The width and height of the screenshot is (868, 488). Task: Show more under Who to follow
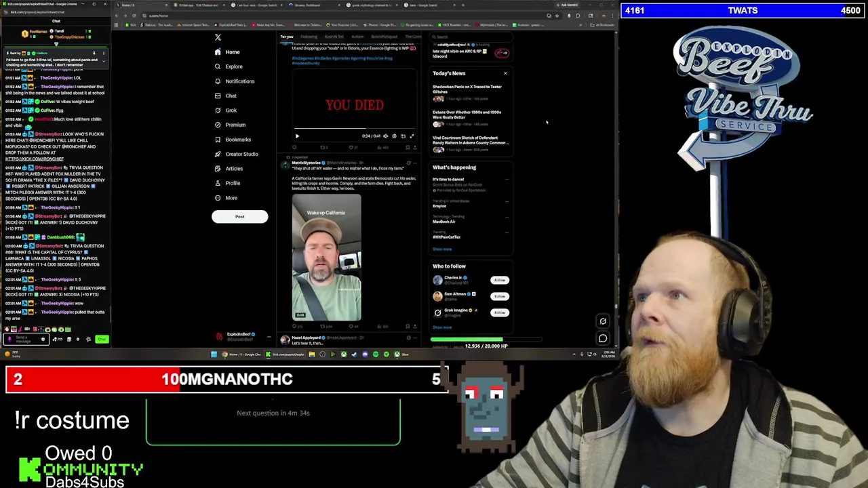[x=442, y=327]
